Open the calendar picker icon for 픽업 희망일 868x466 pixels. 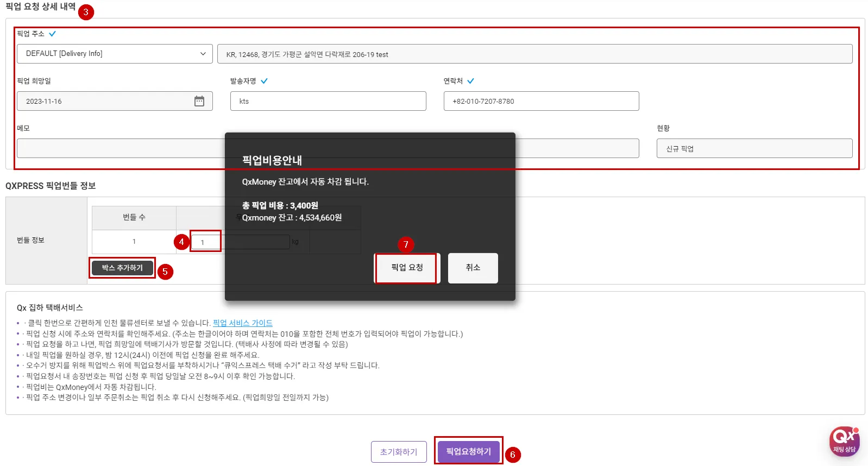(199, 101)
